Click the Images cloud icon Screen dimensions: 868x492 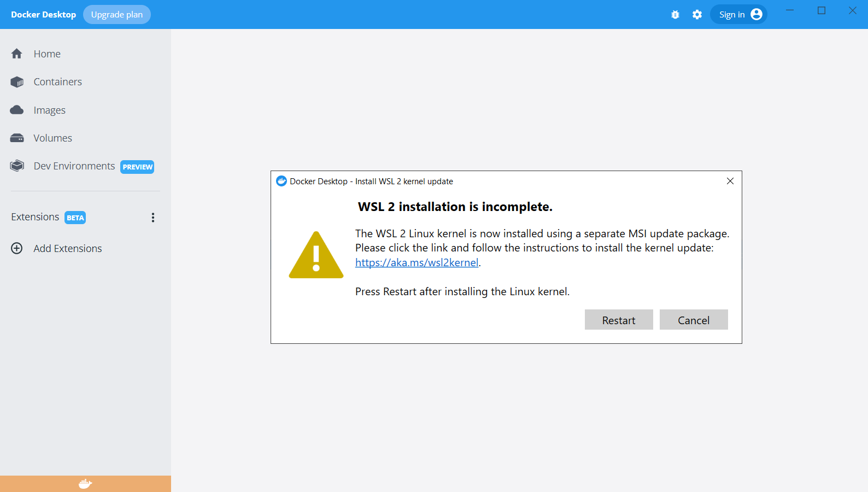(x=17, y=110)
